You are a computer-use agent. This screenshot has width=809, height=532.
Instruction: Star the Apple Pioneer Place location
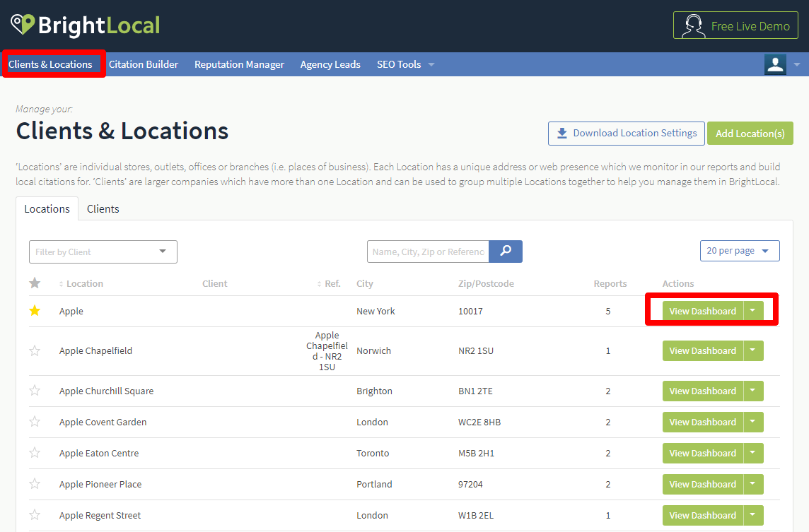[x=35, y=483]
